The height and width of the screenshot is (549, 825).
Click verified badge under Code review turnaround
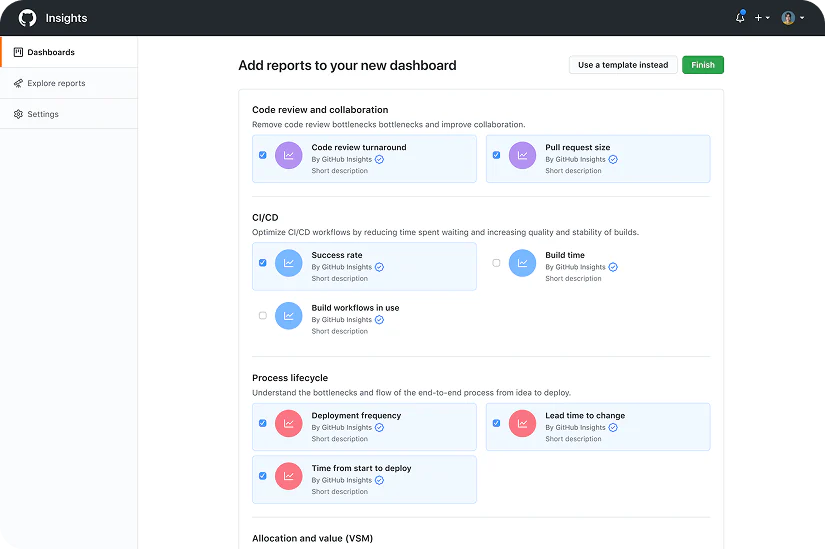click(379, 159)
